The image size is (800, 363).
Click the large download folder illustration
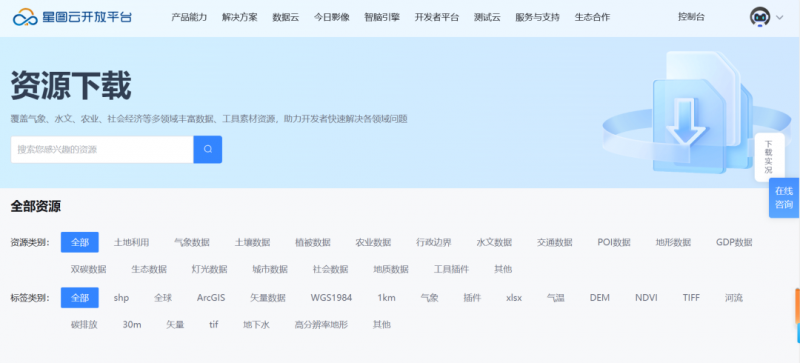(x=699, y=112)
